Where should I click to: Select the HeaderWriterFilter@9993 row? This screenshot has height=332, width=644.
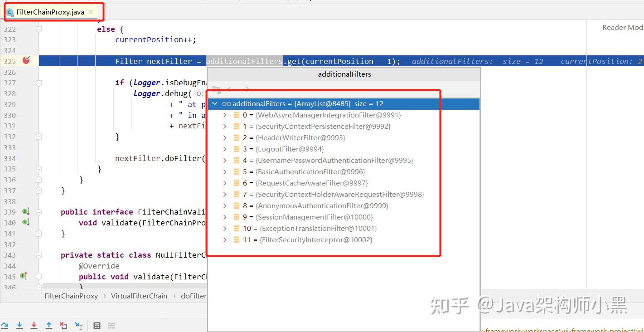[344, 138]
